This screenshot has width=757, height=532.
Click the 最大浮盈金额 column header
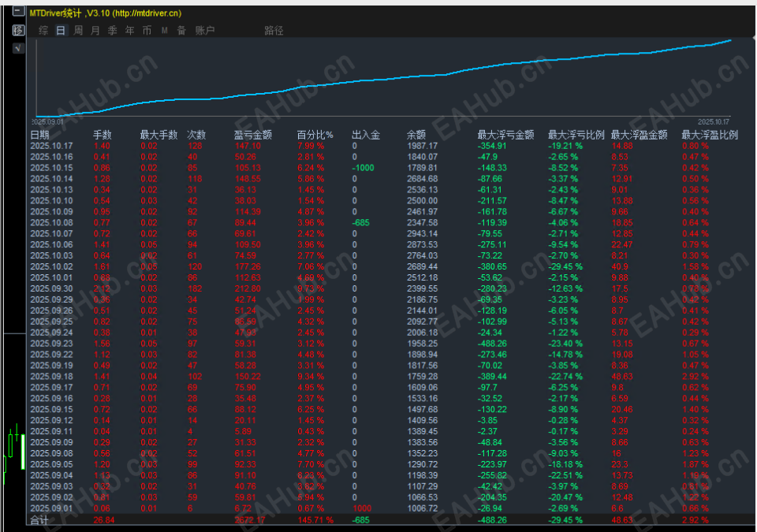[x=640, y=135]
